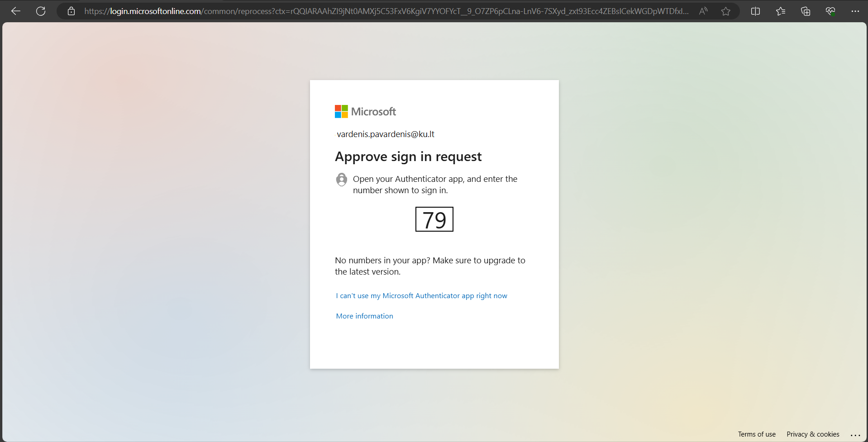Screen dimensions: 868x442
Task: Go back to the previous page
Action: tap(16, 11)
